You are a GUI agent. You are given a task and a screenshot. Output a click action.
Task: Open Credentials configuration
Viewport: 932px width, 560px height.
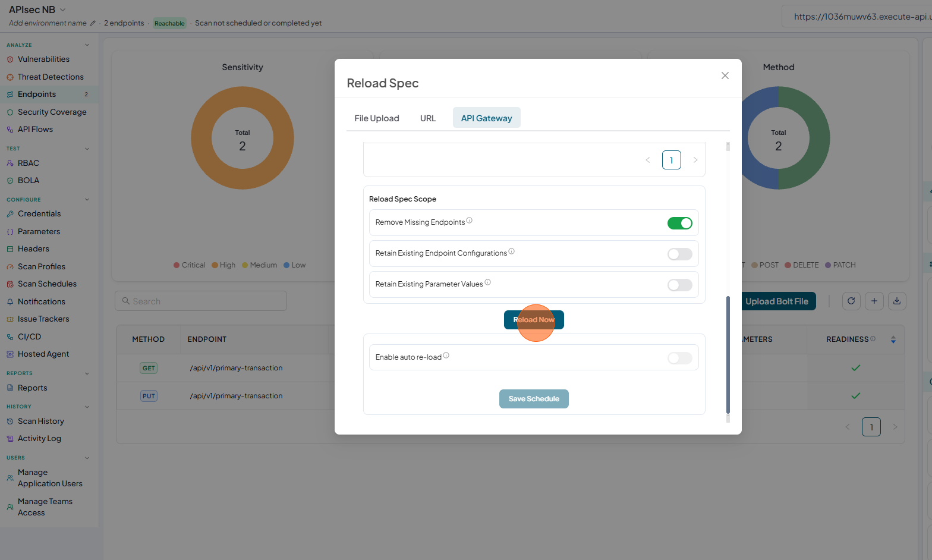point(39,214)
